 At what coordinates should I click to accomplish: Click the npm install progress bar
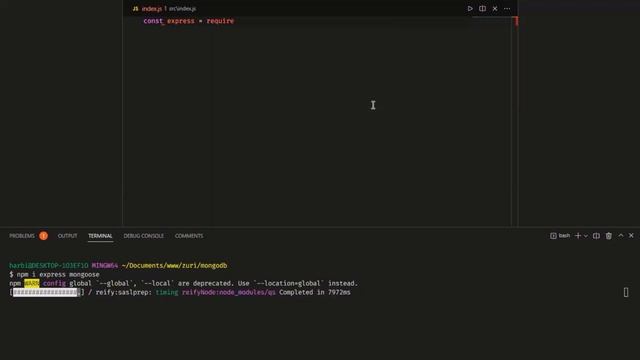47,292
